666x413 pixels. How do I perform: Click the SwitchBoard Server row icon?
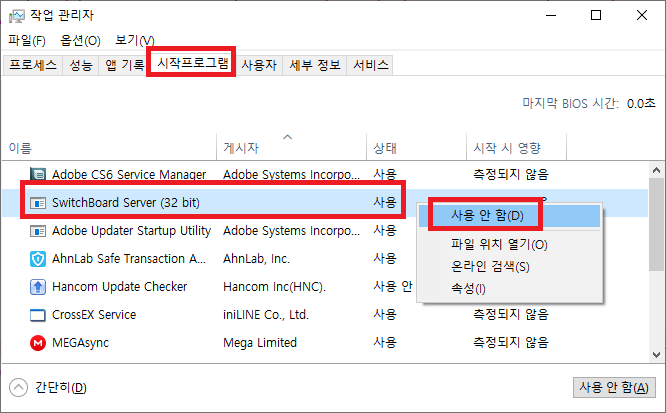tap(38, 203)
